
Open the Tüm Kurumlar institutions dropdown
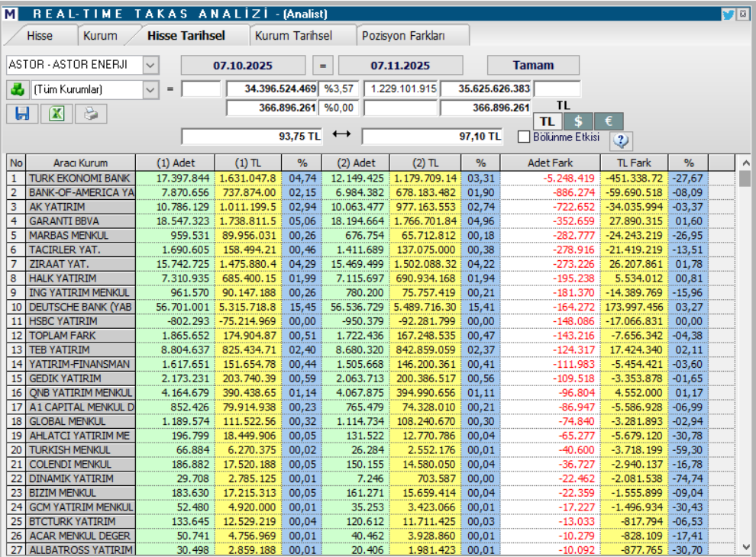click(x=150, y=89)
